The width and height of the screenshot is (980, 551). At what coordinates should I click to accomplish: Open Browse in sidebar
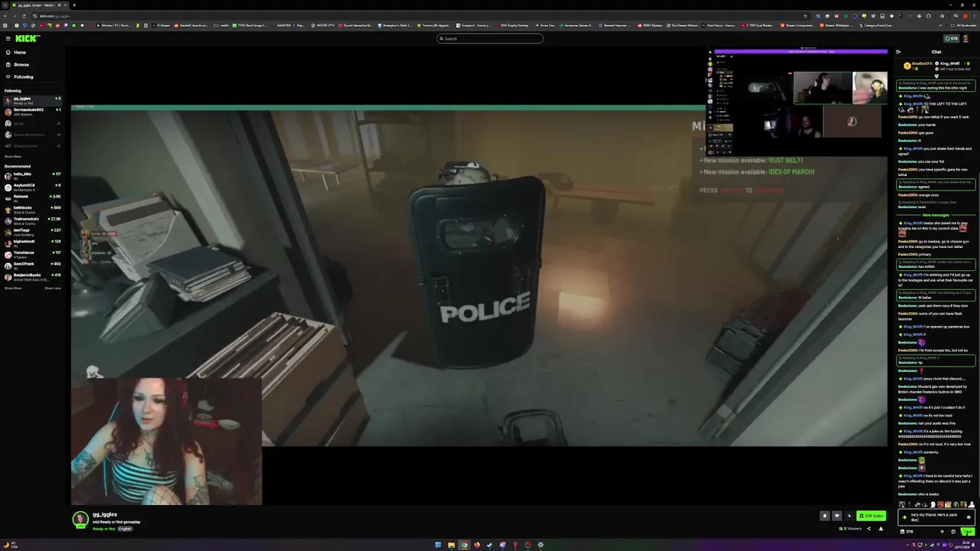[32, 64]
